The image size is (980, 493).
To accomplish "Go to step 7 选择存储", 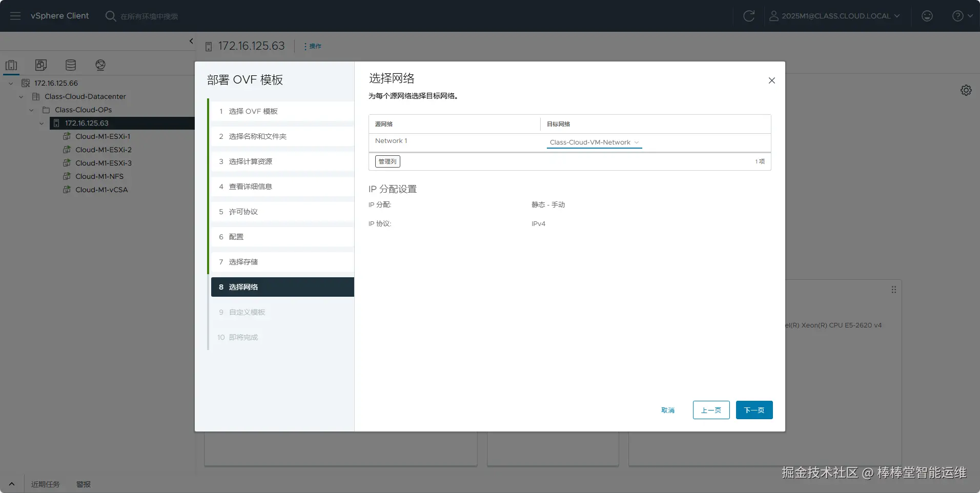I will pos(282,262).
